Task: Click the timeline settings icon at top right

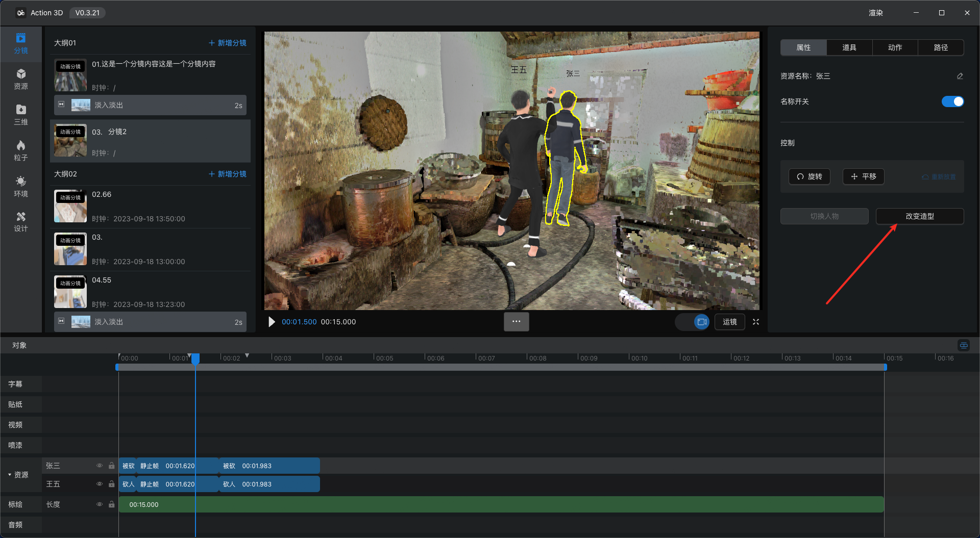Action: click(964, 345)
